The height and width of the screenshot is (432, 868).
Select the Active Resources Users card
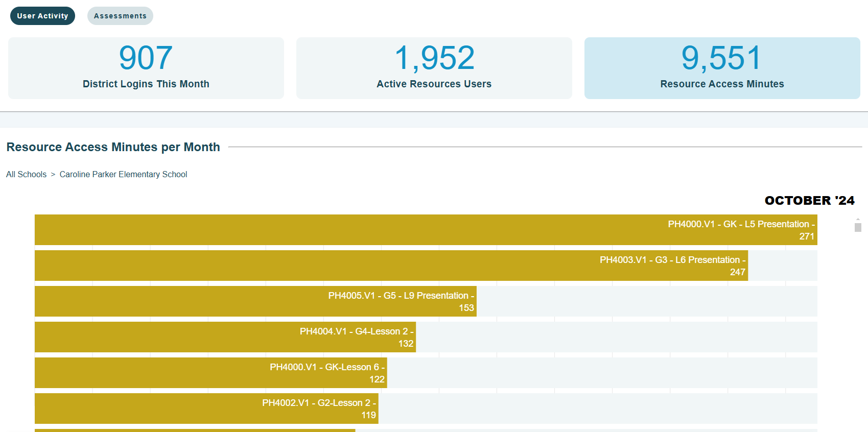(x=434, y=68)
